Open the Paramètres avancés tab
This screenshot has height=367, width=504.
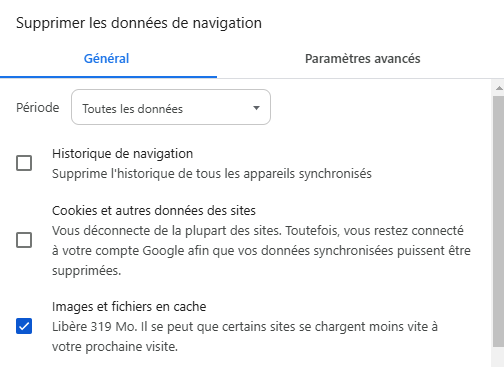click(362, 59)
